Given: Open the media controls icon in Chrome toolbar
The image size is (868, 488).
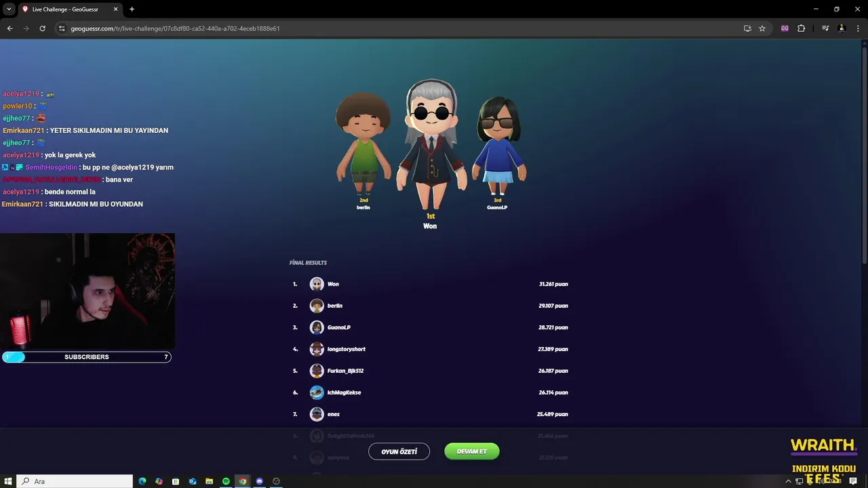Looking at the screenshot, I should tap(825, 28).
